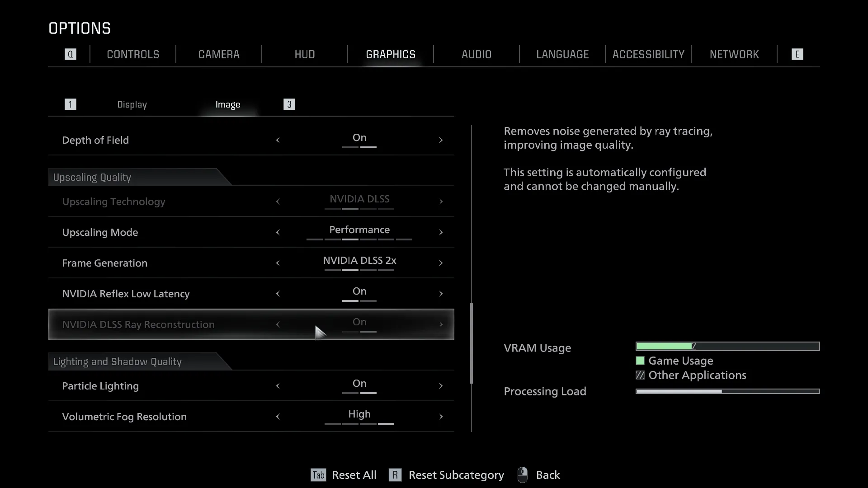The width and height of the screenshot is (868, 488).
Task: Click the Frame Generation NVIDIA DLSS 2x value
Action: 359,261
